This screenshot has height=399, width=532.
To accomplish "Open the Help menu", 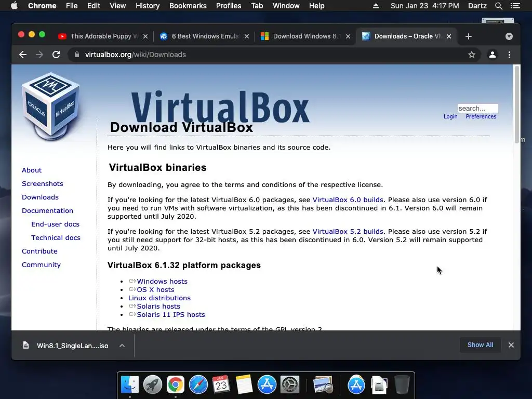I will [316, 6].
